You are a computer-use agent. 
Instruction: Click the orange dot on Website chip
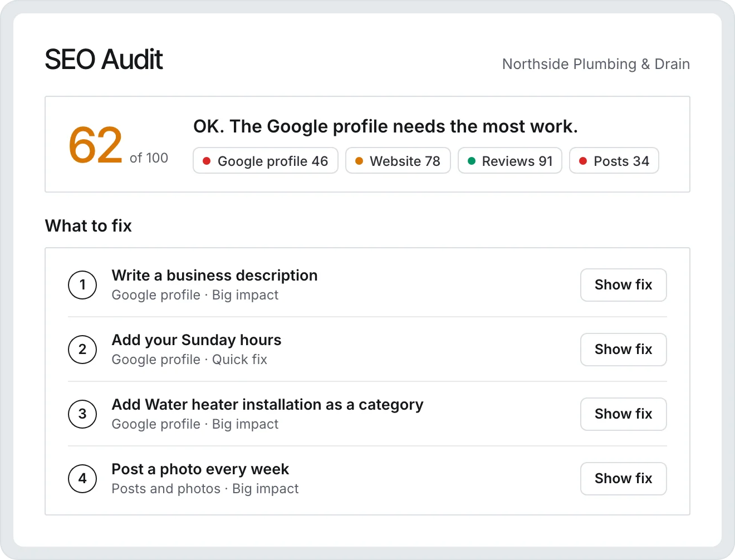pyautogui.click(x=359, y=161)
